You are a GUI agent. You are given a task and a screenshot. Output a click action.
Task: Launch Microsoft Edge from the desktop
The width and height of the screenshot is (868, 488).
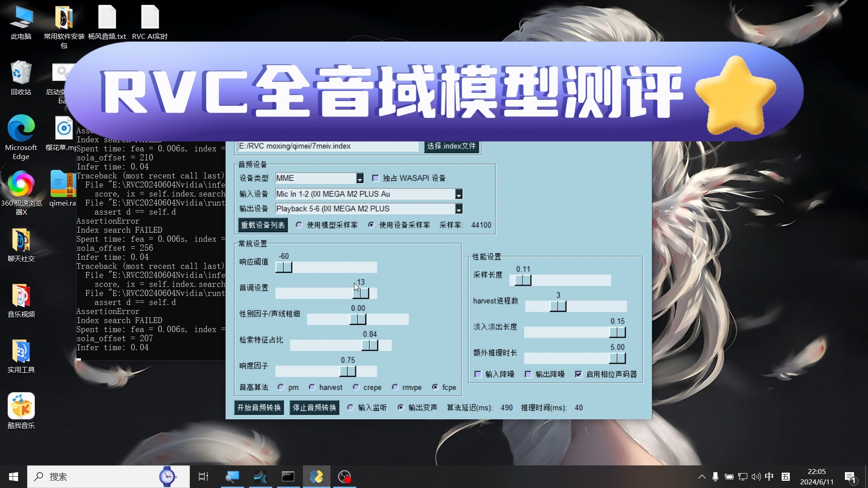[x=21, y=137]
